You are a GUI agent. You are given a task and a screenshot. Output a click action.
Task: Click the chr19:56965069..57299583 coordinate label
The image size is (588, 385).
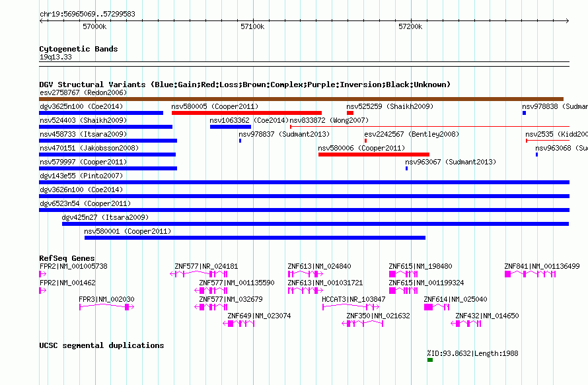(x=87, y=14)
